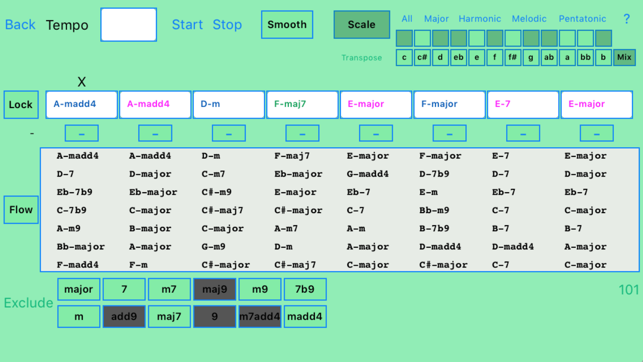Click the Tempo input field
Viewport: 643px width, 362px height.
[128, 25]
